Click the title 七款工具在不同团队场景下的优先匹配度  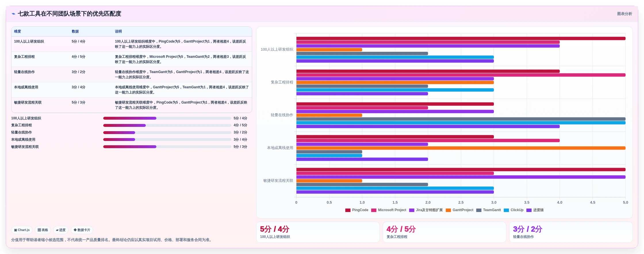[x=70, y=14]
